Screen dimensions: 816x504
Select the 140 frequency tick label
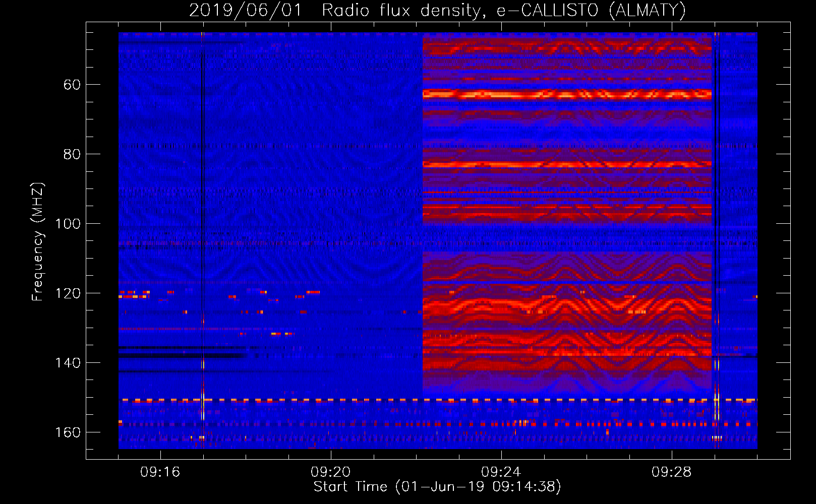pyautogui.click(x=68, y=363)
